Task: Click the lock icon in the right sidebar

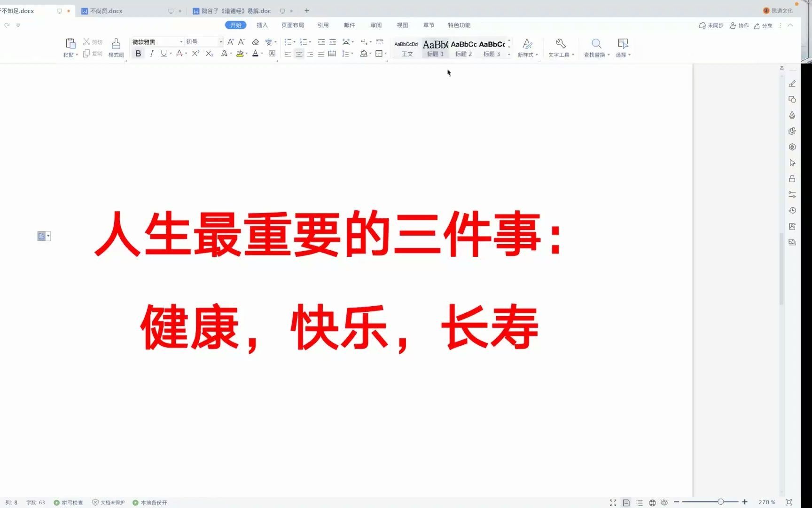Action: click(x=792, y=179)
